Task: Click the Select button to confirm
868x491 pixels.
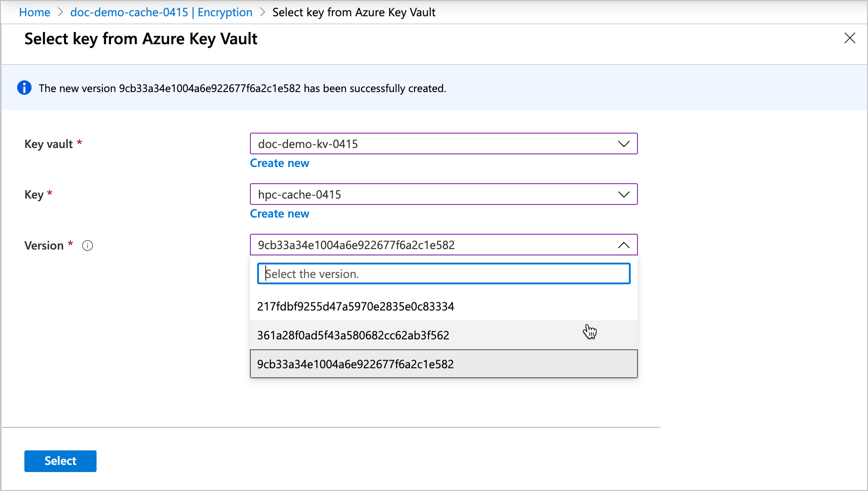Action: (x=60, y=461)
